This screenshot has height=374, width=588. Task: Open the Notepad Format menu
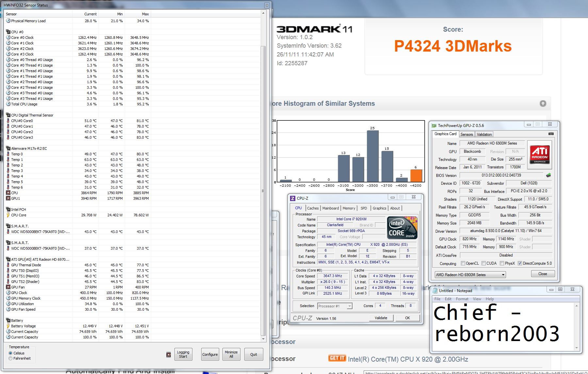[462, 299]
